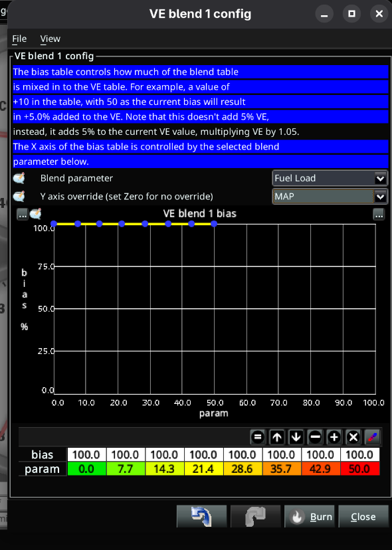
Task: Click the multiply X icon in table toolbar
Action: click(353, 437)
